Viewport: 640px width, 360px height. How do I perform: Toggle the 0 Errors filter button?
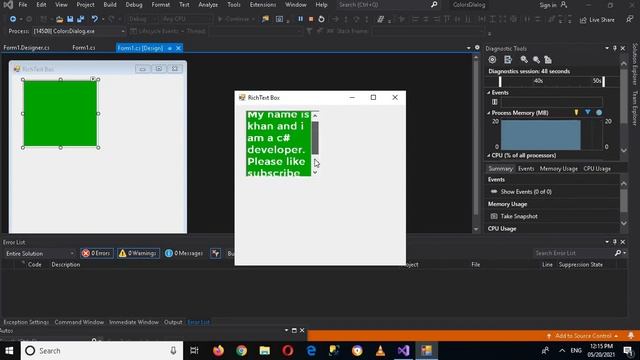click(97, 253)
